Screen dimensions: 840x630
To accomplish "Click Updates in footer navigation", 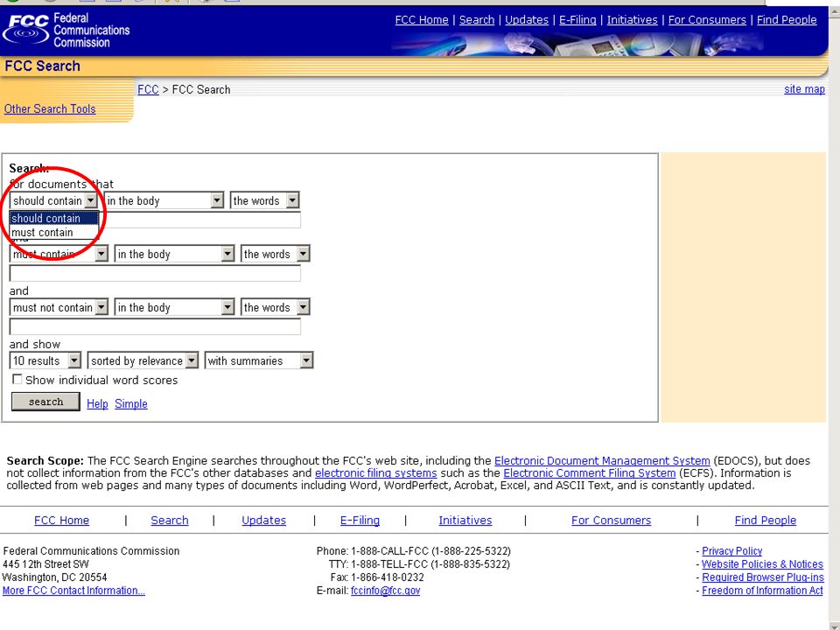I will pos(263,520).
